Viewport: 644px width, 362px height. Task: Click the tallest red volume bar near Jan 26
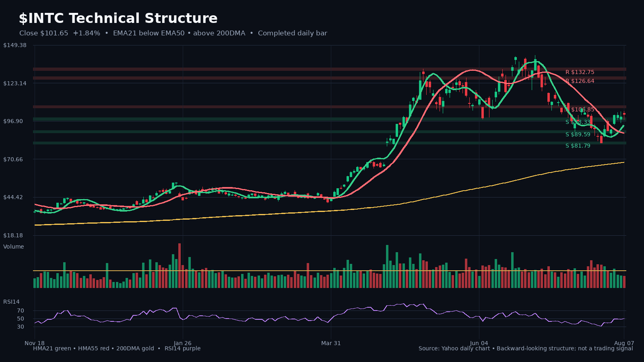pos(180,265)
